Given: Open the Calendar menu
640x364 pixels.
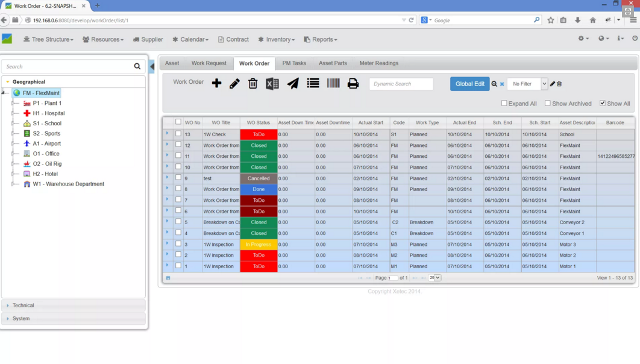Looking at the screenshot, I should click(190, 39).
